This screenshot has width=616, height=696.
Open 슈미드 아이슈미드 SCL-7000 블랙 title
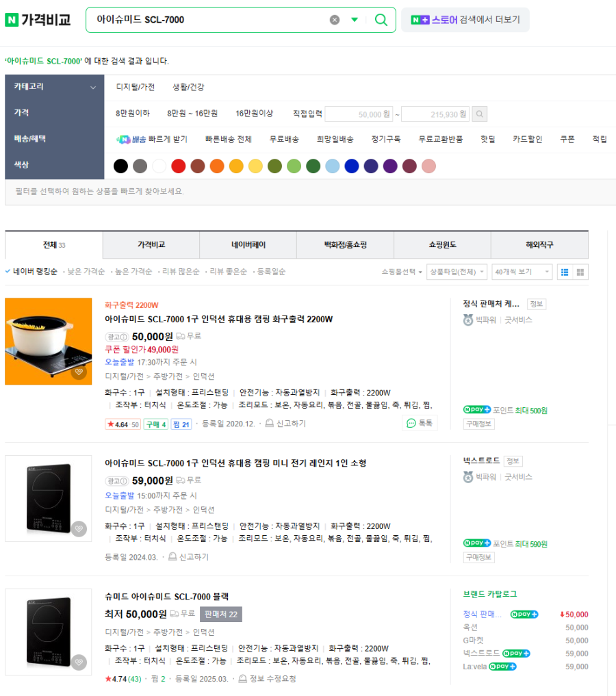(166, 597)
